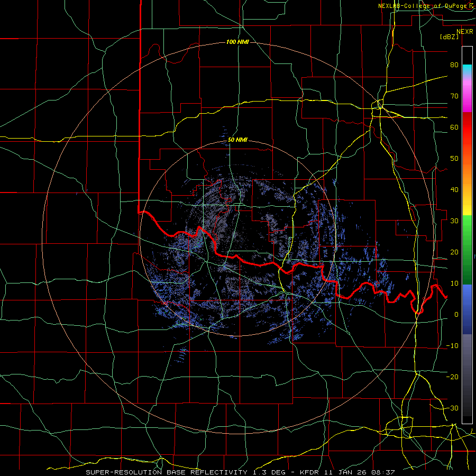Click the 70 value on the dBZ scale
Screen dimensions: 476x476
pos(454,96)
